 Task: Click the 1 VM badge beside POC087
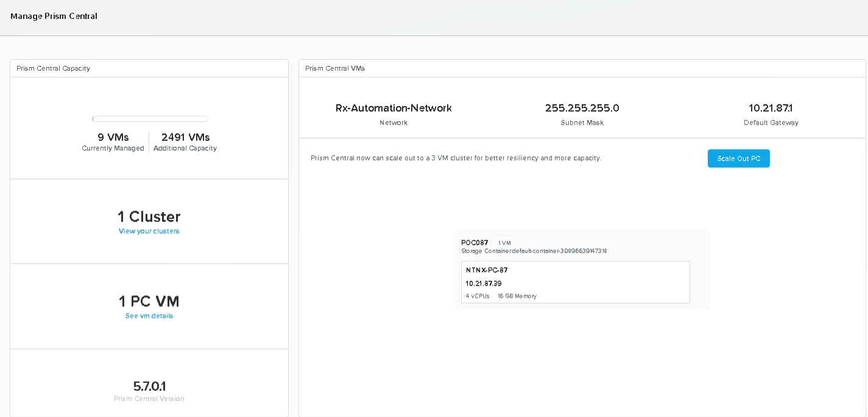click(504, 243)
